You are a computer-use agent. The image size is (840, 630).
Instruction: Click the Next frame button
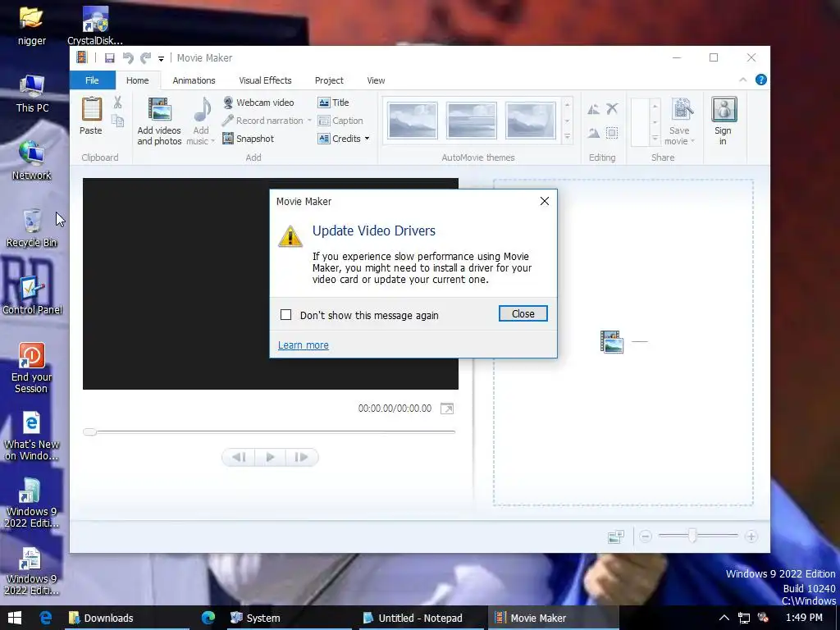click(301, 457)
